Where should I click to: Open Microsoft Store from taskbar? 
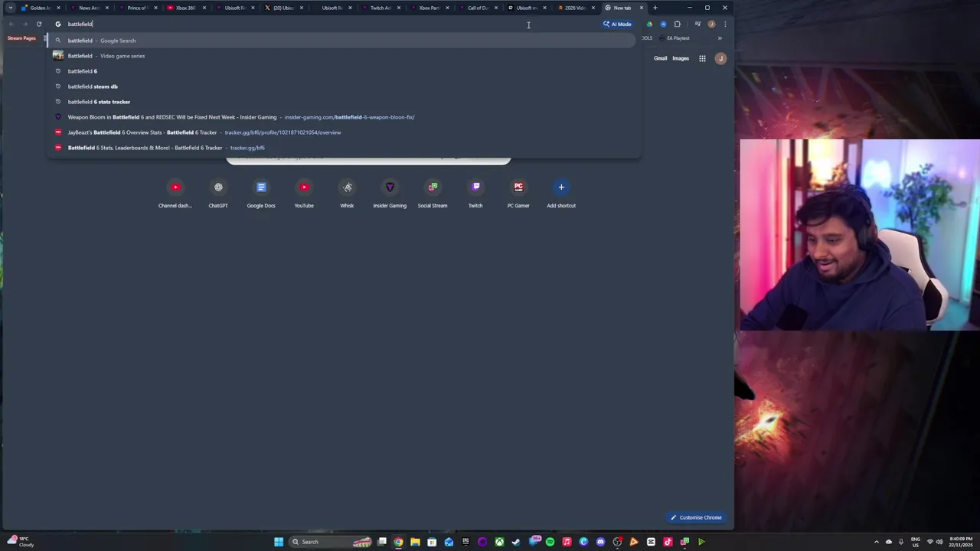[432, 542]
